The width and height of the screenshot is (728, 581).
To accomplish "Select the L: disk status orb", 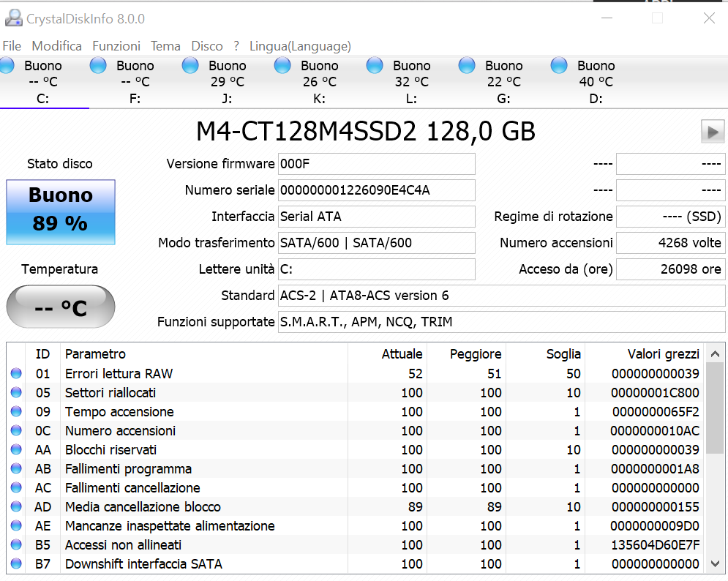I will coord(375,65).
